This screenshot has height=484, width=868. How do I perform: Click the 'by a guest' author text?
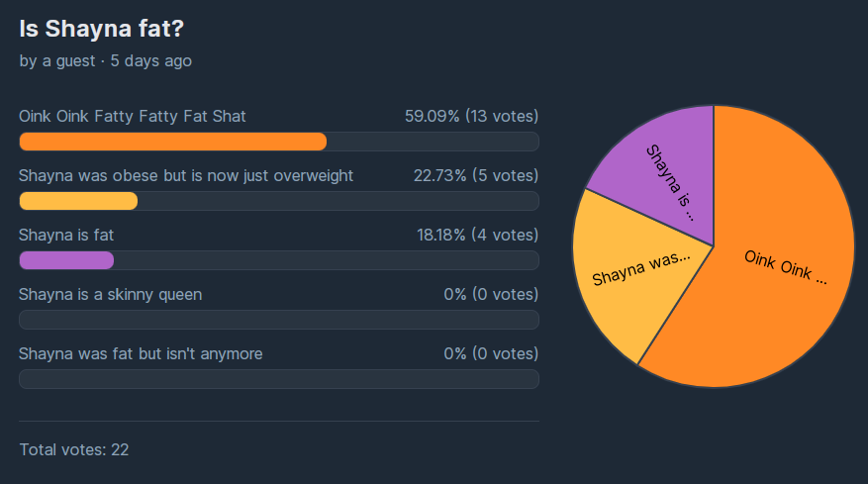(57, 61)
